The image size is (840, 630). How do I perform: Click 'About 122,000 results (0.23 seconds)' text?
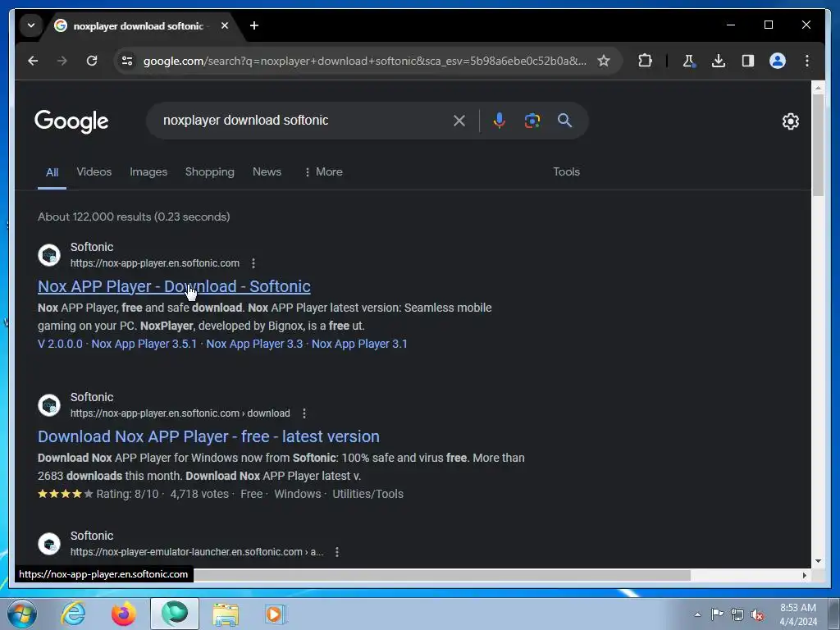click(x=134, y=217)
